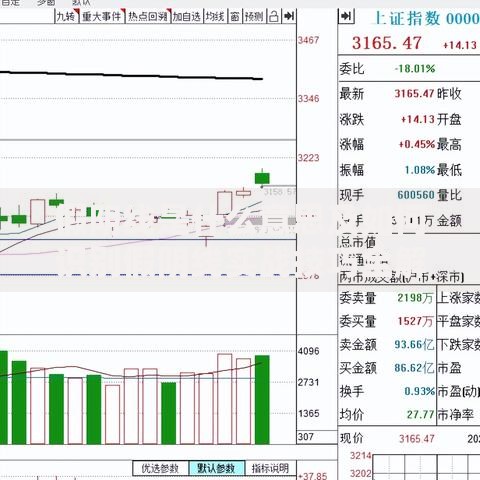Click the 量比 label

pyautogui.click(x=449, y=195)
